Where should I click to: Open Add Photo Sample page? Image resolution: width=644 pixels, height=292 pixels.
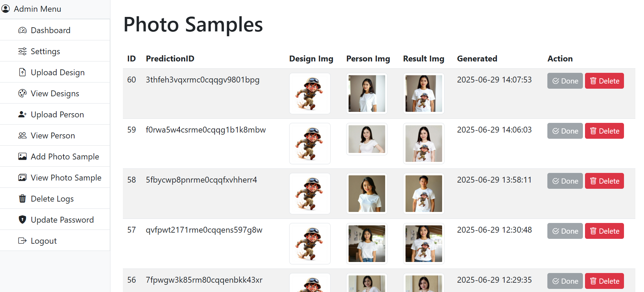(x=65, y=157)
